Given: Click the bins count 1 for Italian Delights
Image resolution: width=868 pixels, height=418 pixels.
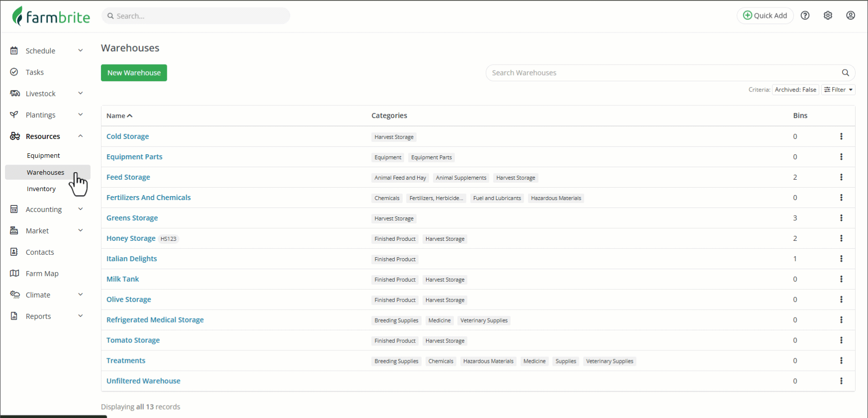Looking at the screenshot, I should pyautogui.click(x=795, y=259).
